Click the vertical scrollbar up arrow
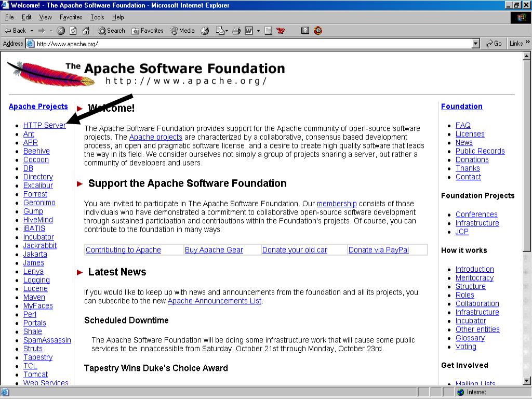The height and width of the screenshot is (399, 532). pos(527,56)
